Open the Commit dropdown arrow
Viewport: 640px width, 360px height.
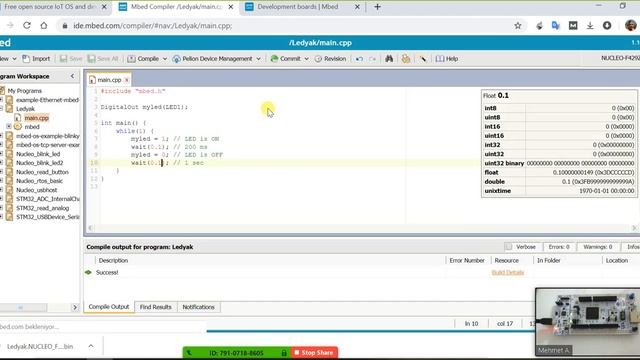point(307,59)
